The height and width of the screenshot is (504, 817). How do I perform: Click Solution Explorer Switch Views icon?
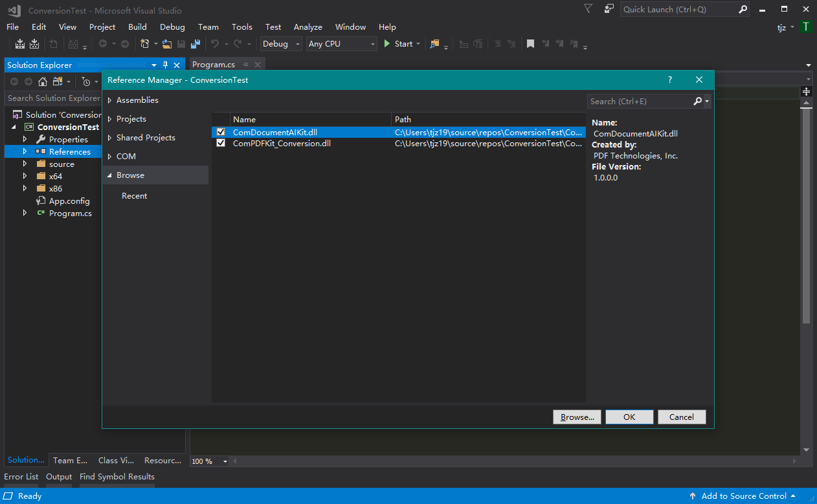(x=58, y=82)
